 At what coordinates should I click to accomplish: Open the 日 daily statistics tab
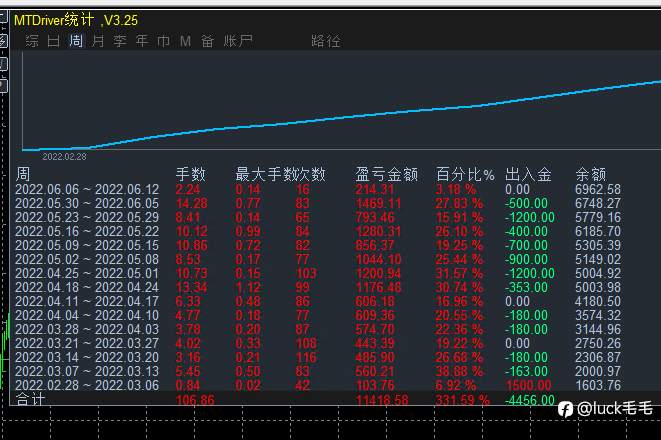pos(54,41)
